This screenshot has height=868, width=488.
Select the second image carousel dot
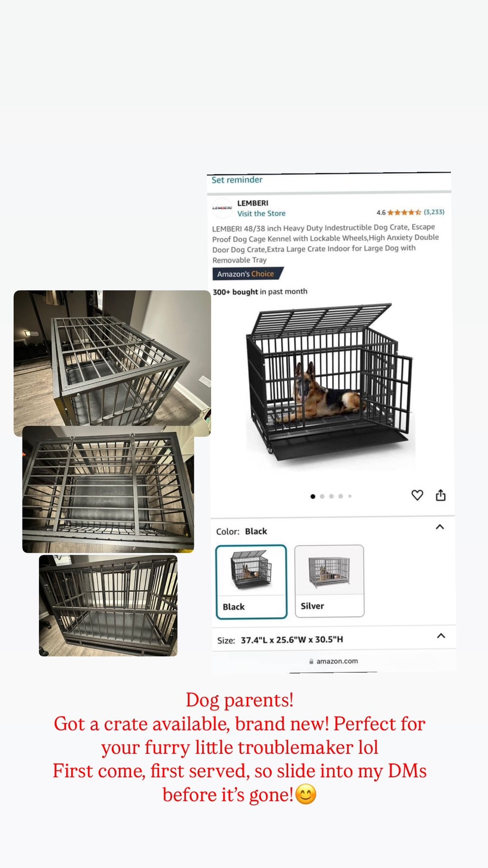coord(322,496)
